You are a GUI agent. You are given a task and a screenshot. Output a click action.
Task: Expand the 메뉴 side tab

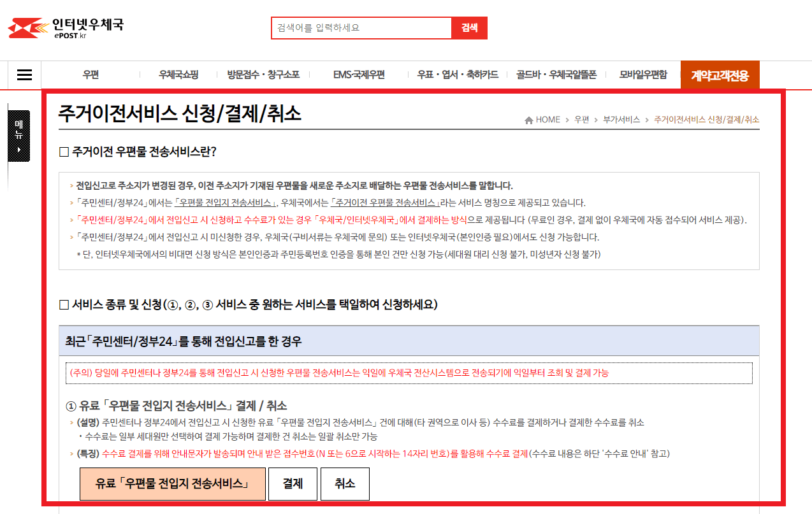tap(18, 136)
